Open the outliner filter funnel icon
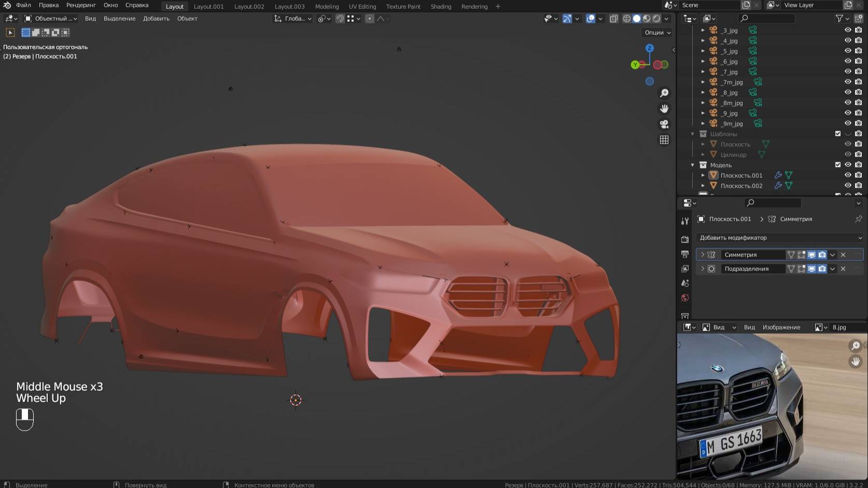This screenshot has width=868, height=488. click(x=838, y=18)
